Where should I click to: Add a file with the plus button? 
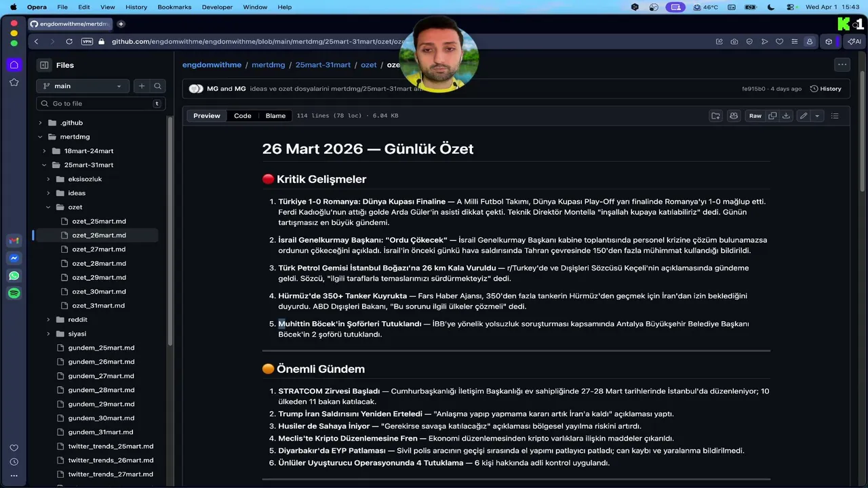pos(141,86)
